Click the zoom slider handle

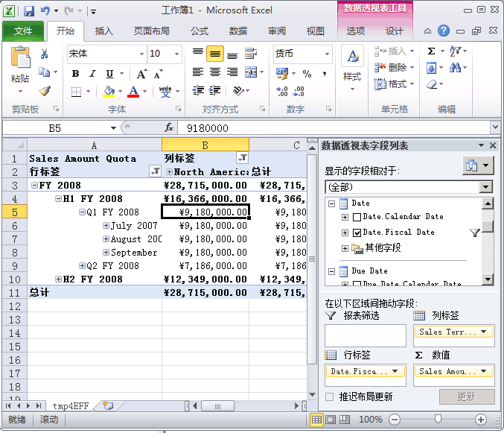tap(438, 419)
